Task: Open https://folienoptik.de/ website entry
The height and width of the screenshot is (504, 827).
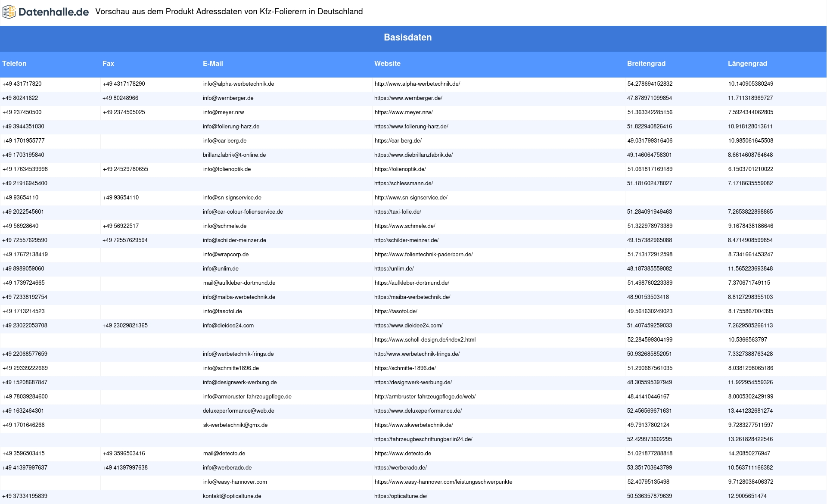Action: pos(400,169)
